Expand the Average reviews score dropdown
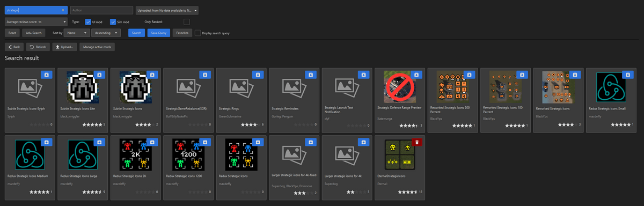 click(36, 22)
